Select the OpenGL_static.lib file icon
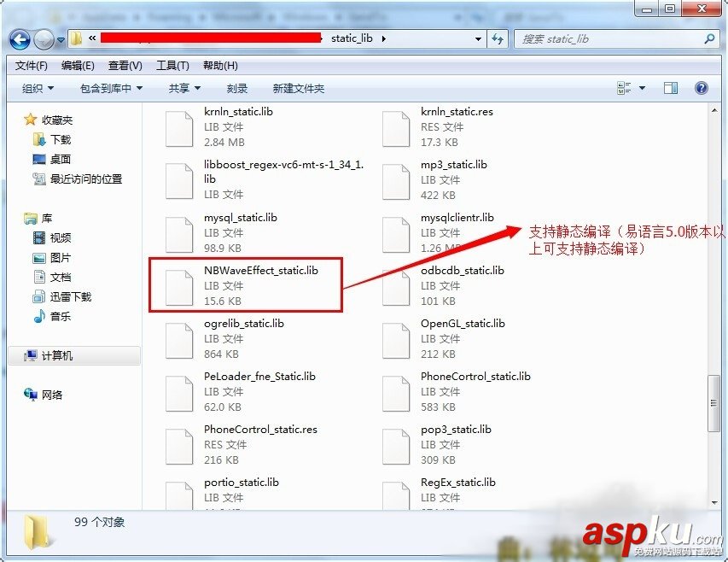The width and height of the screenshot is (728, 562). (x=396, y=341)
